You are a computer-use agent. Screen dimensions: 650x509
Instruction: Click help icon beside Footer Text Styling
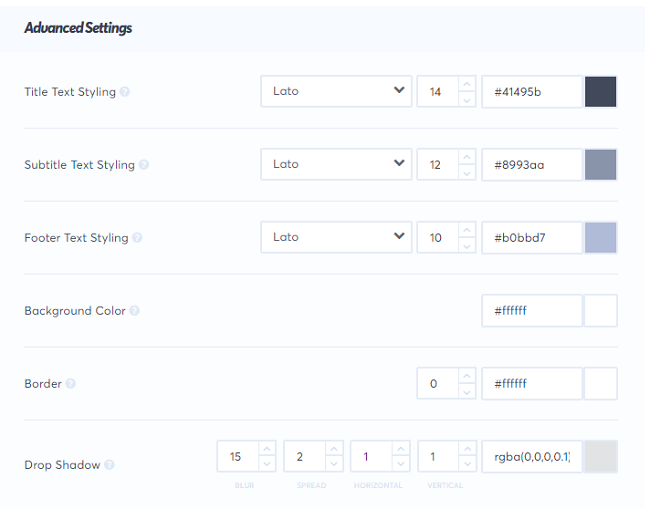[x=137, y=238]
